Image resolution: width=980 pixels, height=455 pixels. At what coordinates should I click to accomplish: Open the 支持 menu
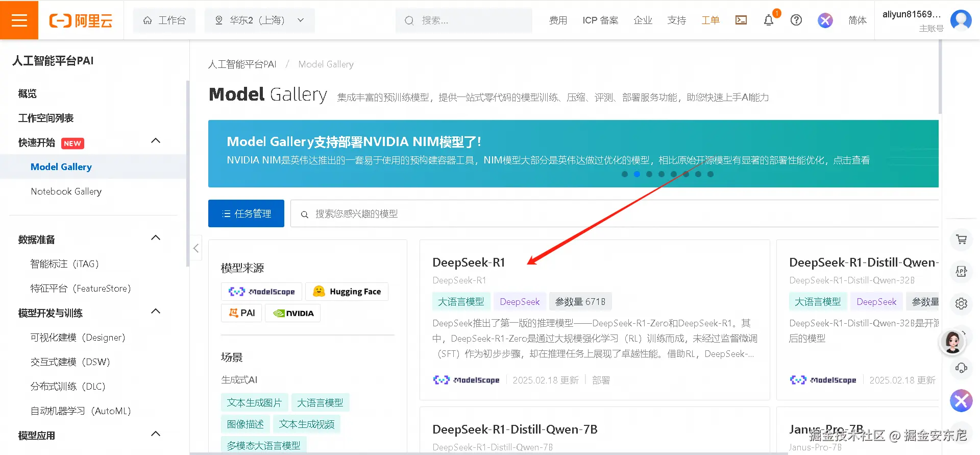[676, 20]
